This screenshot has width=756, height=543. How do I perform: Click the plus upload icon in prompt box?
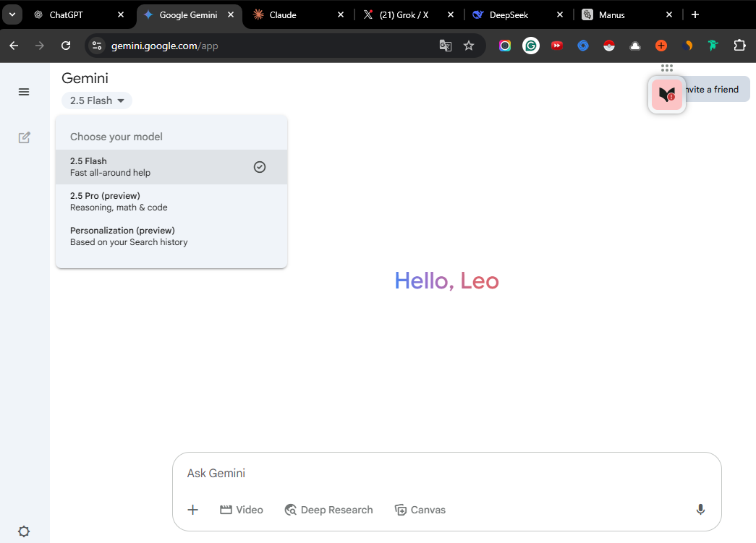193,510
